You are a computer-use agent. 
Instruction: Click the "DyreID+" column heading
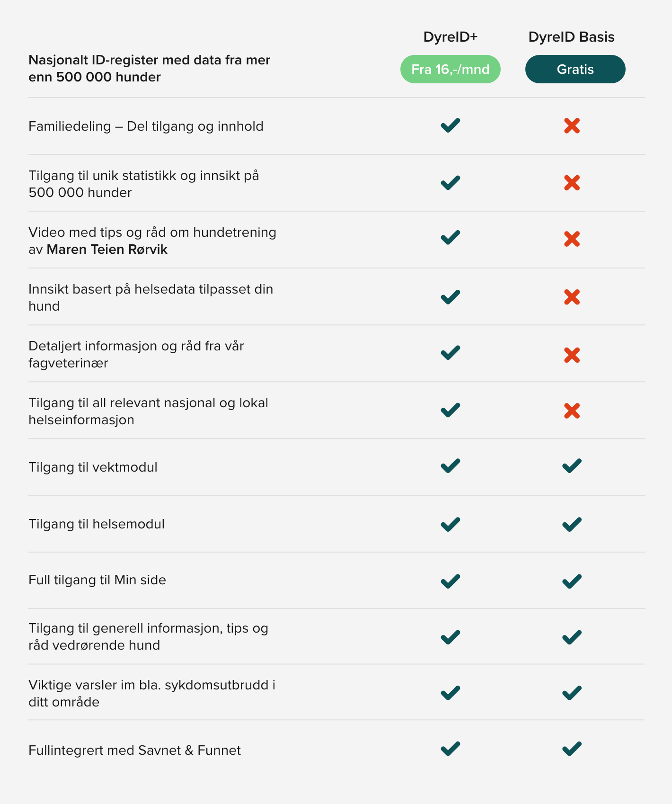tap(450, 37)
